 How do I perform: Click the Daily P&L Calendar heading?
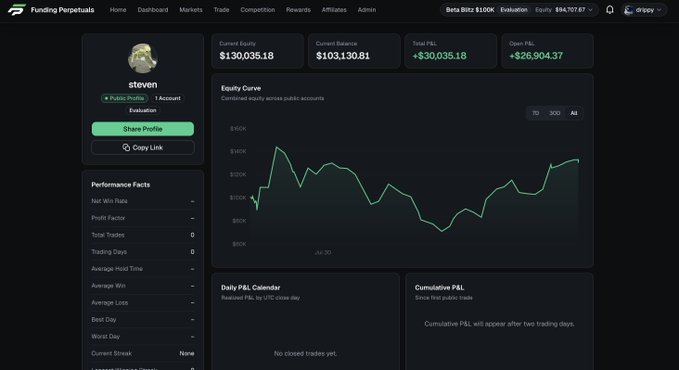click(x=250, y=288)
